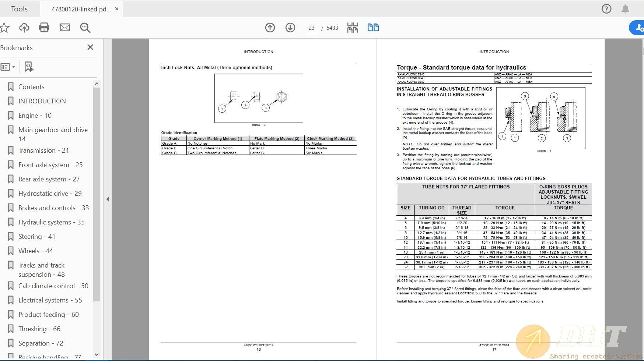Toggle two-page view mode icon
The height and width of the screenshot is (361, 644).
pyautogui.click(x=373, y=28)
